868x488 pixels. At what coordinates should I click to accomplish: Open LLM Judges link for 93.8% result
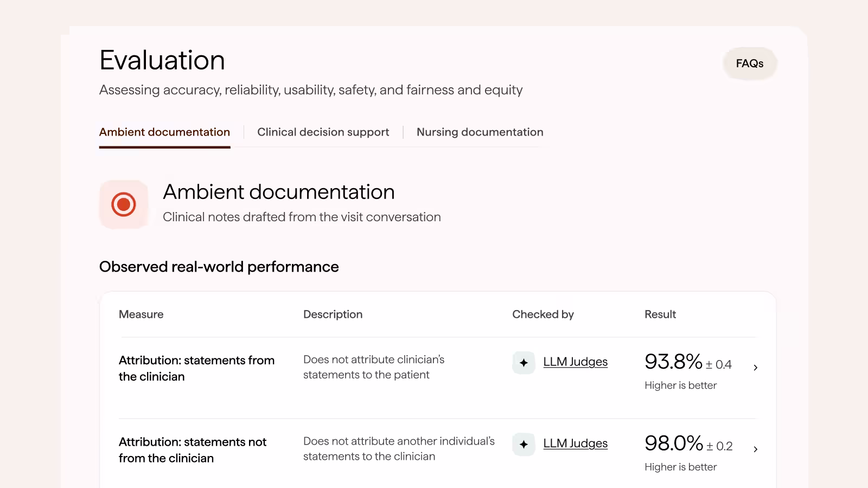pyautogui.click(x=575, y=362)
